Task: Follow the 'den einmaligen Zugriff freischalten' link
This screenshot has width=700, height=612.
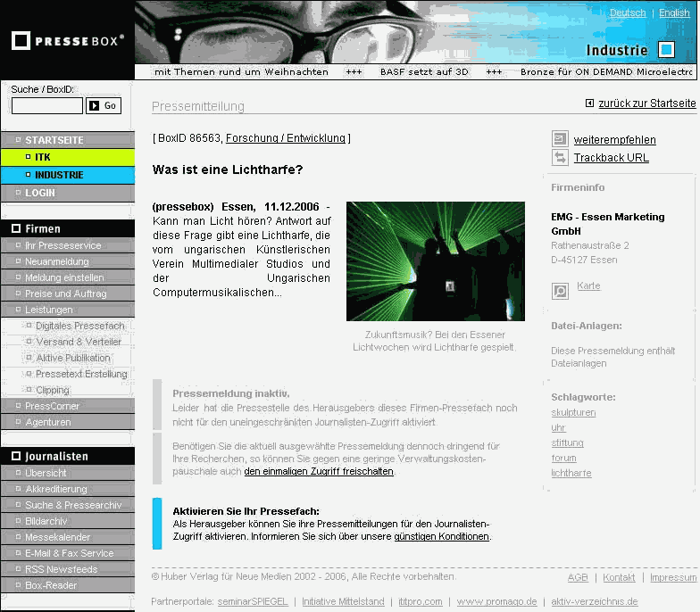Action: tap(319, 471)
